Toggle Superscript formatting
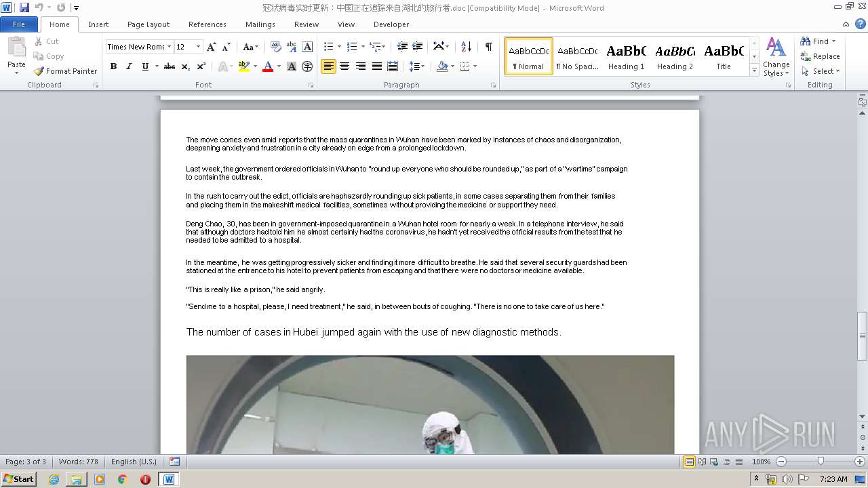Viewport: 868px width, 488px height. tap(201, 66)
